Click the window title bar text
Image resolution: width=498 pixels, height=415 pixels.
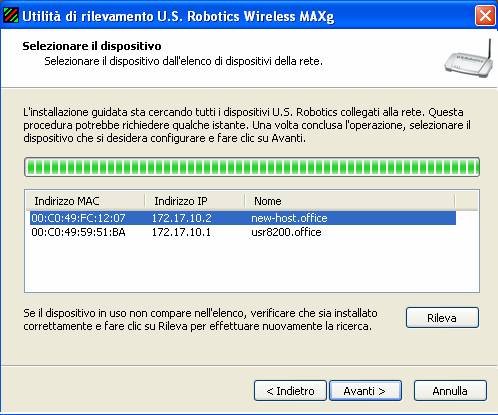coord(178,16)
